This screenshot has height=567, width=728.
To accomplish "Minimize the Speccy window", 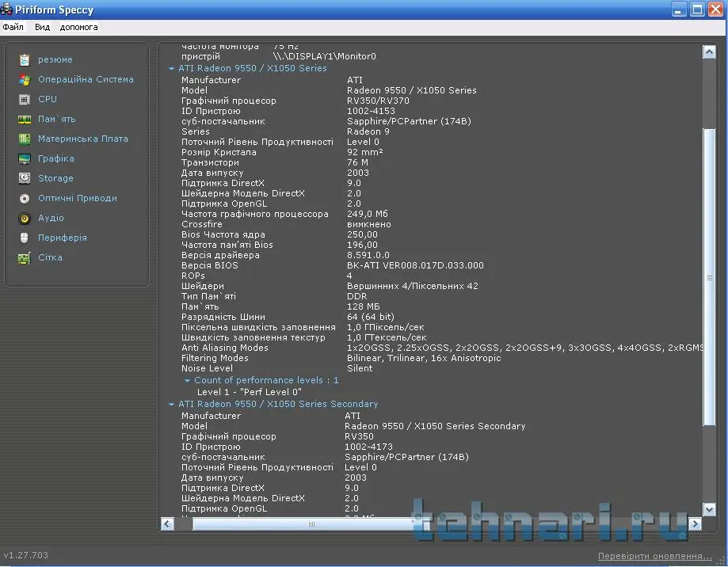I will [679, 10].
